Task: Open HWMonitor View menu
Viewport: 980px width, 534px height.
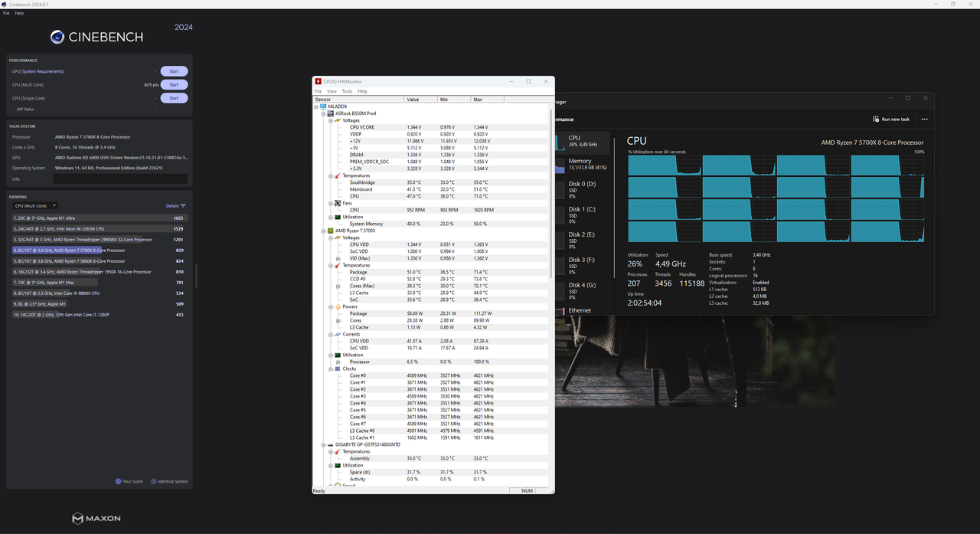Action: tap(332, 91)
